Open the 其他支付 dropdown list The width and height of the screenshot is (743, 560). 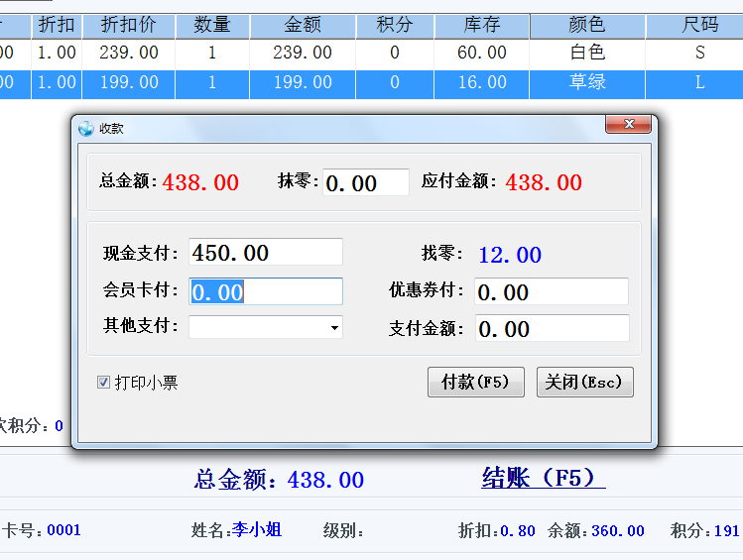(334, 327)
